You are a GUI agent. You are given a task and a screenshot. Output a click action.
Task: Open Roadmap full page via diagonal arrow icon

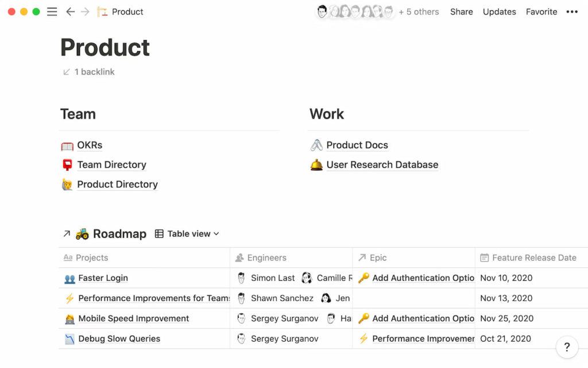click(x=67, y=233)
